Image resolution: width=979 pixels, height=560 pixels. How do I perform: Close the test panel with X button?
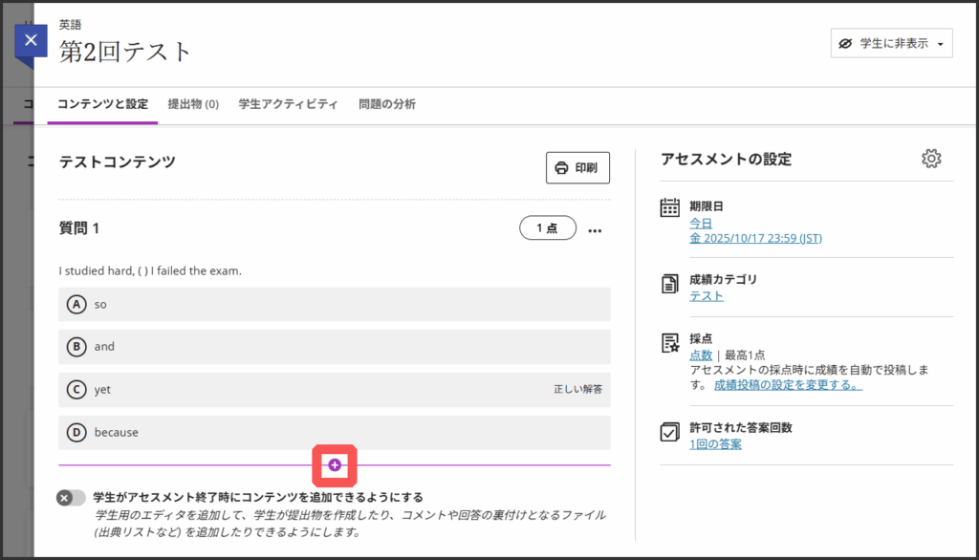pyautogui.click(x=31, y=41)
